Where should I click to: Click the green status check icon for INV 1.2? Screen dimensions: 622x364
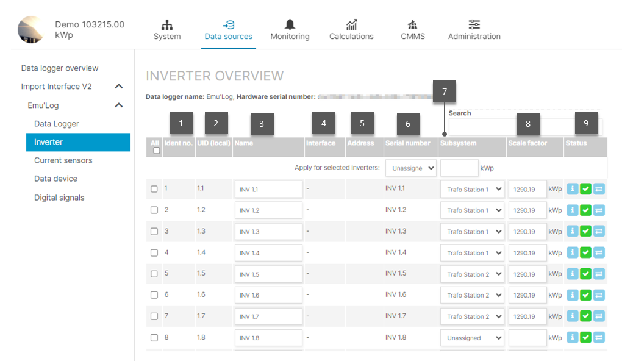click(x=585, y=210)
